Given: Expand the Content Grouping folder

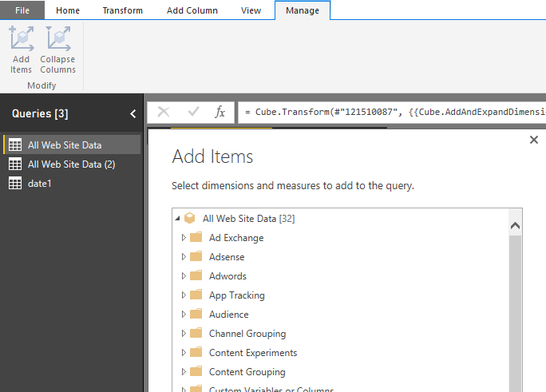Looking at the screenshot, I should pos(184,372).
